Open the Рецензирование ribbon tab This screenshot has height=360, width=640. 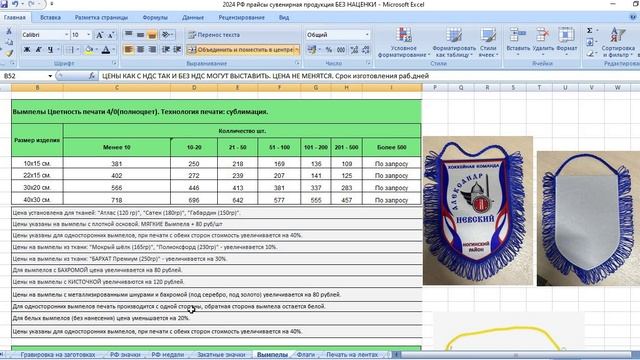pyautogui.click(x=242, y=18)
